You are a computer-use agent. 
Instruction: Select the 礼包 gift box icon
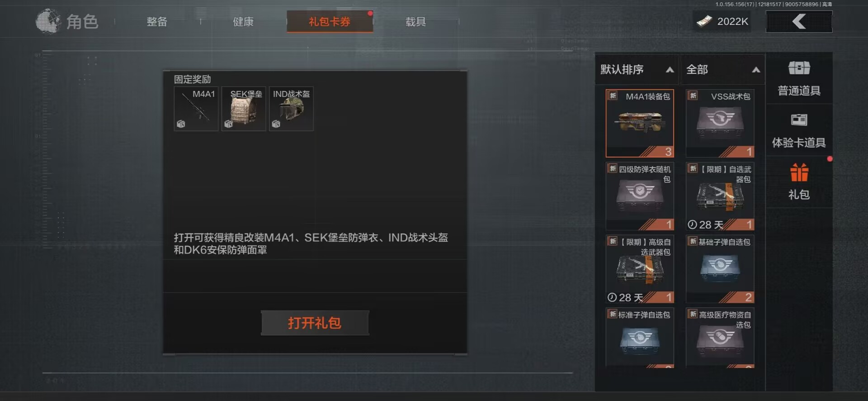tap(799, 172)
